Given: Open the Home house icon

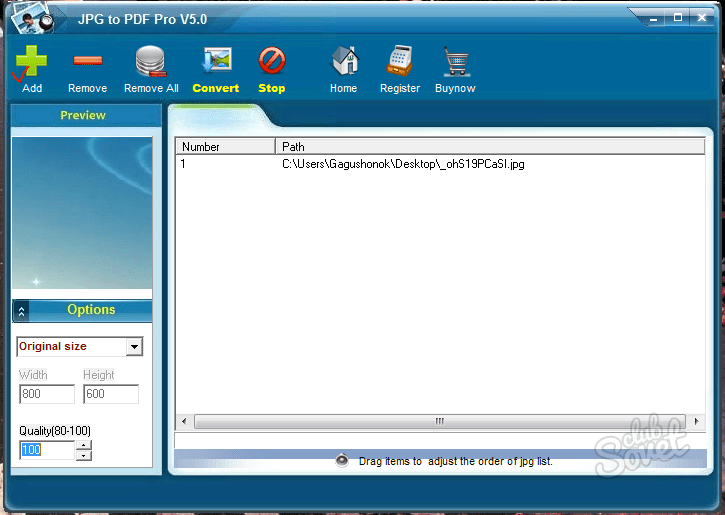Looking at the screenshot, I should (344, 61).
